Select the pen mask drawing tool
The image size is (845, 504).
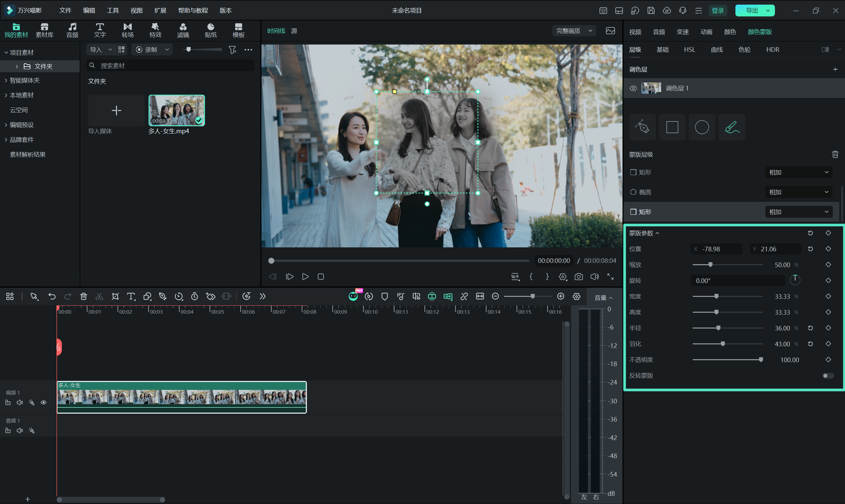pyautogui.click(x=642, y=127)
